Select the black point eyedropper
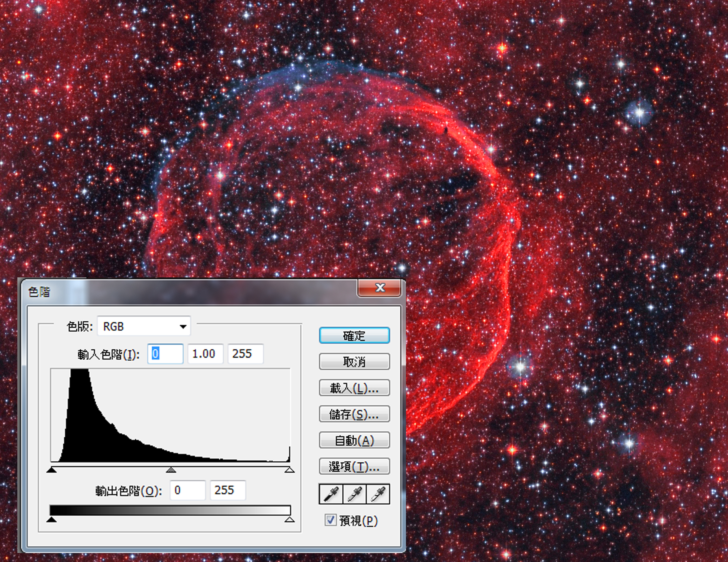The width and height of the screenshot is (728, 562). (x=331, y=494)
